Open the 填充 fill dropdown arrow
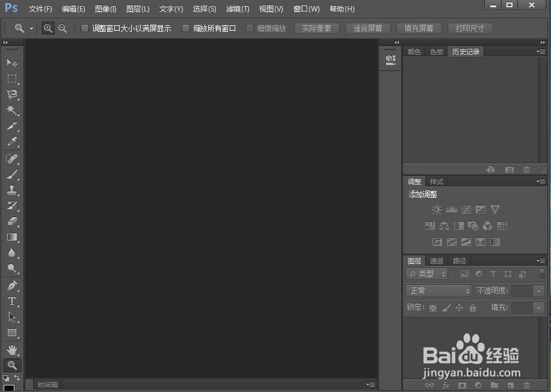This screenshot has width=551, height=392. (x=538, y=308)
